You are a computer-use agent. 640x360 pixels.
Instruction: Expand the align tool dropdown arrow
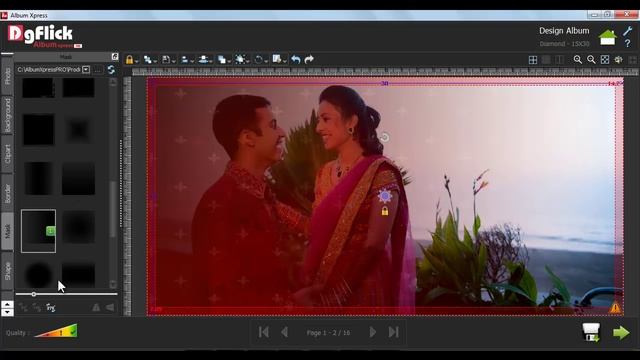click(x=192, y=61)
